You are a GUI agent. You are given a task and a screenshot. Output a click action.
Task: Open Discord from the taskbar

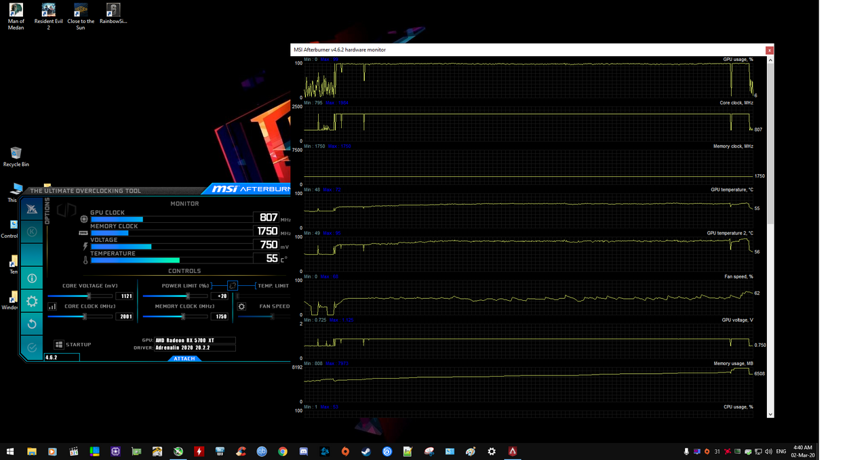pos(303,451)
